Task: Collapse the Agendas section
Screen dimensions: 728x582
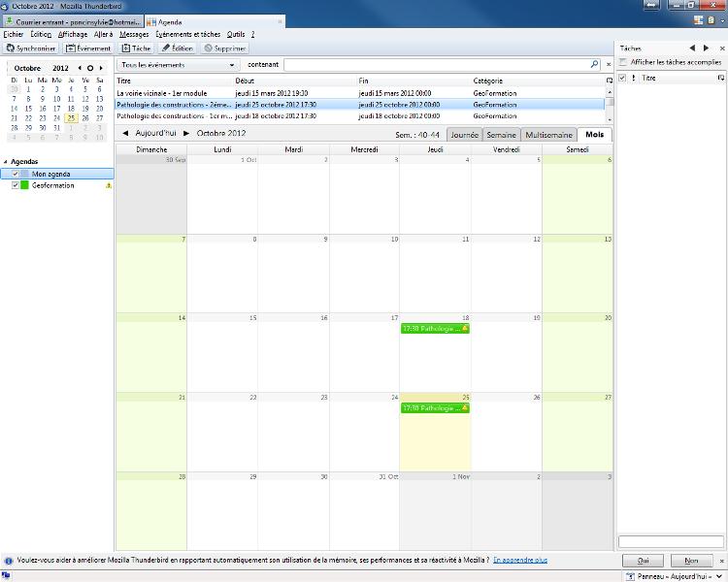Action: [6, 162]
